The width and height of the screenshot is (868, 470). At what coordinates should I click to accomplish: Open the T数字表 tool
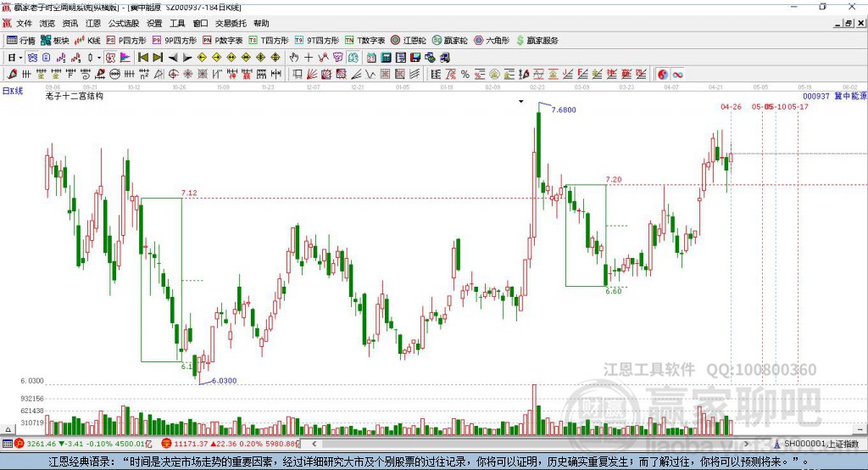(x=364, y=41)
